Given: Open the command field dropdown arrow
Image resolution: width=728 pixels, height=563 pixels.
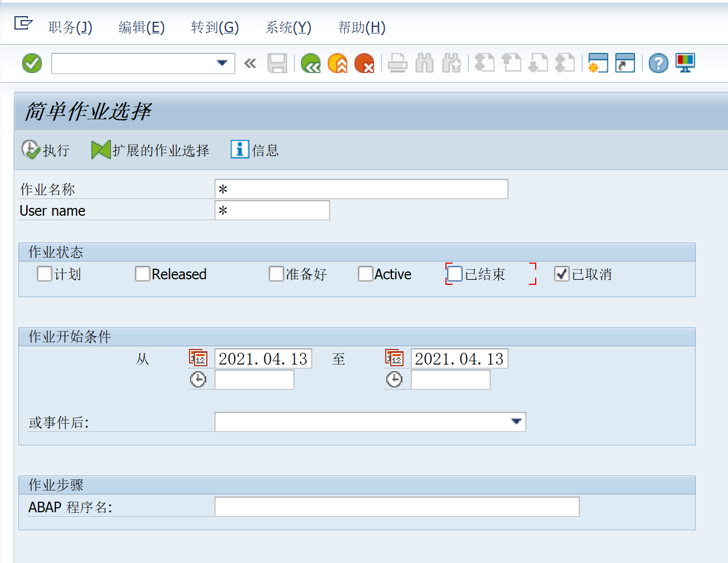Looking at the screenshot, I should click(222, 63).
